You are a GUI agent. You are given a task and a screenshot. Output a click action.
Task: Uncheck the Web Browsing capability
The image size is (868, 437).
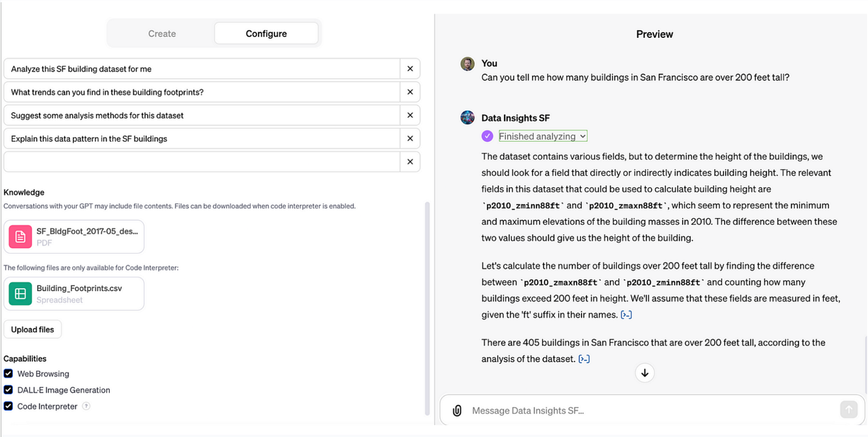click(8, 374)
